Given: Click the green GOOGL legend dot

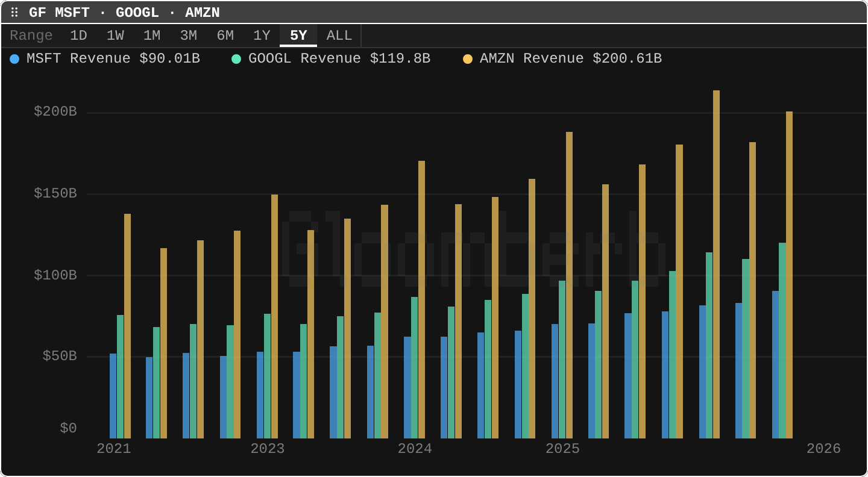Looking at the screenshot, I should coord(236,59).
